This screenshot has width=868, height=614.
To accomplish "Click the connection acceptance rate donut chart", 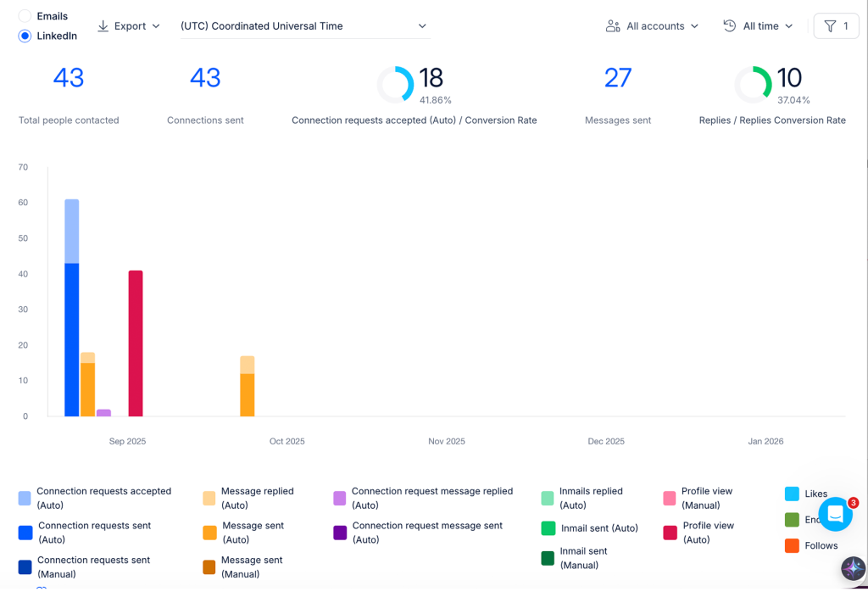I will [395, 85].
